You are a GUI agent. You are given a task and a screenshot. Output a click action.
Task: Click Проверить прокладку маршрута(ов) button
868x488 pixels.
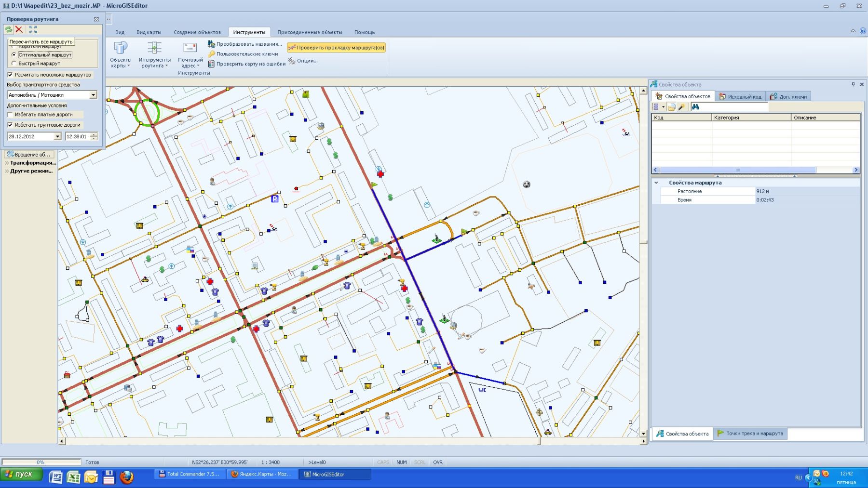pos(336,48)
